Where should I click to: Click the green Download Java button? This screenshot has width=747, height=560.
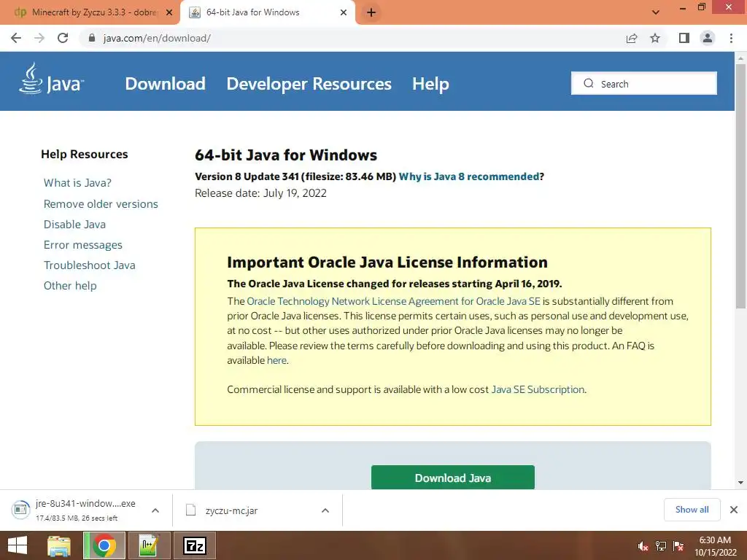pos(452,478)
